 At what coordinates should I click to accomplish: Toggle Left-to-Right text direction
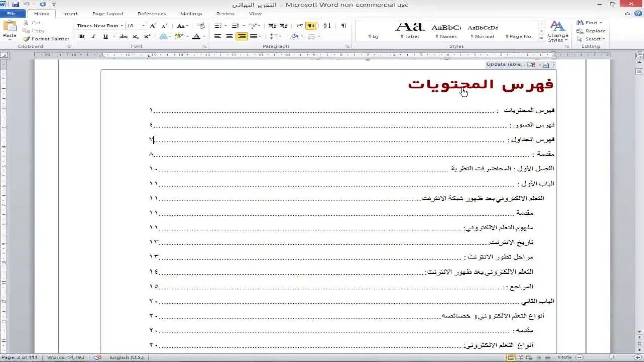(x=300, y=26)
